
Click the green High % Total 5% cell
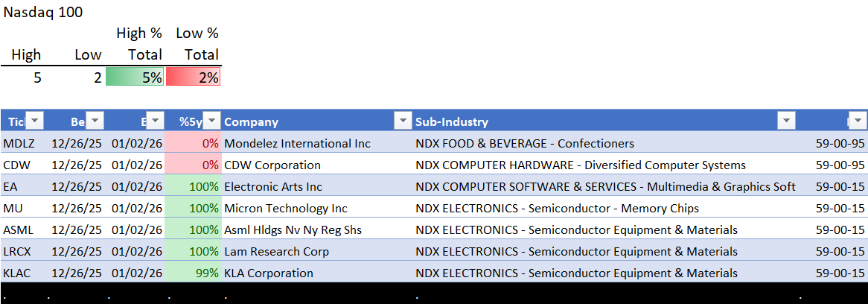coord(135,77)
